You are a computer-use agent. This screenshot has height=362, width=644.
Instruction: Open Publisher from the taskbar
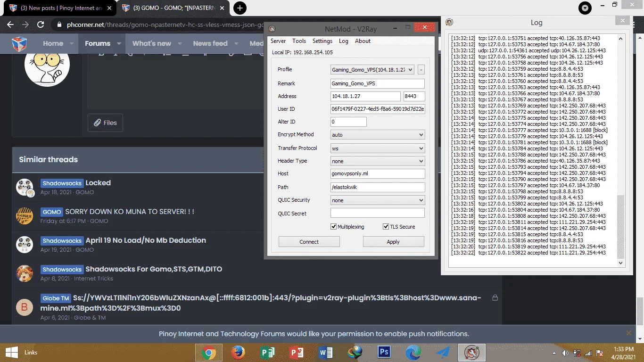(x=267, y=352)
